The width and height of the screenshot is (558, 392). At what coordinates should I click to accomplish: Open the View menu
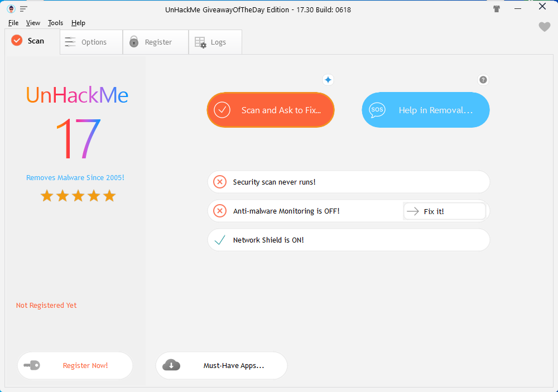click(x=33, y=23)
